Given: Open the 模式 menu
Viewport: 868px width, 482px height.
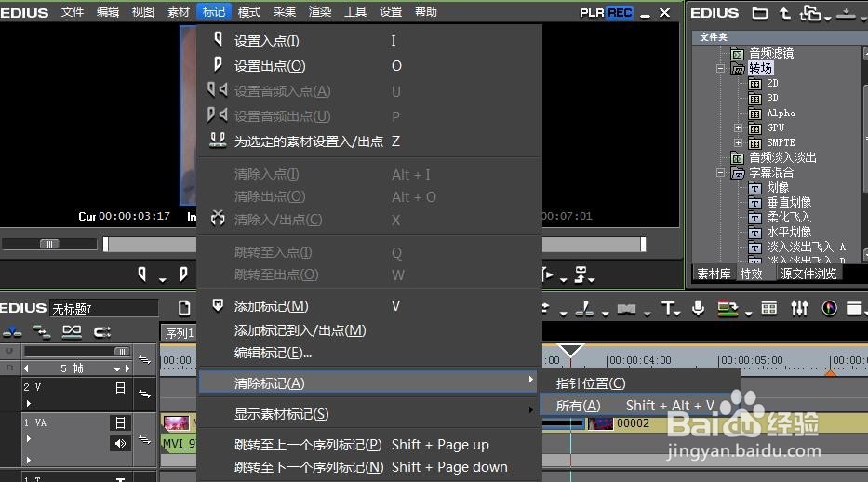Looking at the screenshot, I should [249, 11].
